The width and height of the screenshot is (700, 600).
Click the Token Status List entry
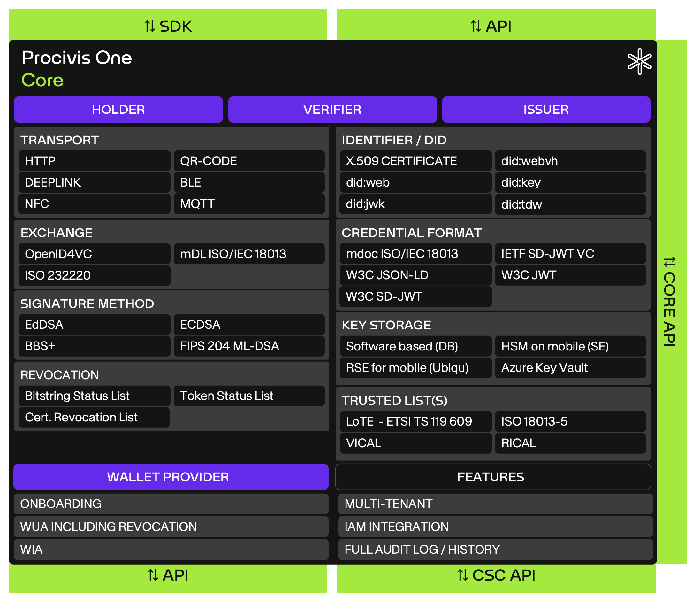[249, 396]
